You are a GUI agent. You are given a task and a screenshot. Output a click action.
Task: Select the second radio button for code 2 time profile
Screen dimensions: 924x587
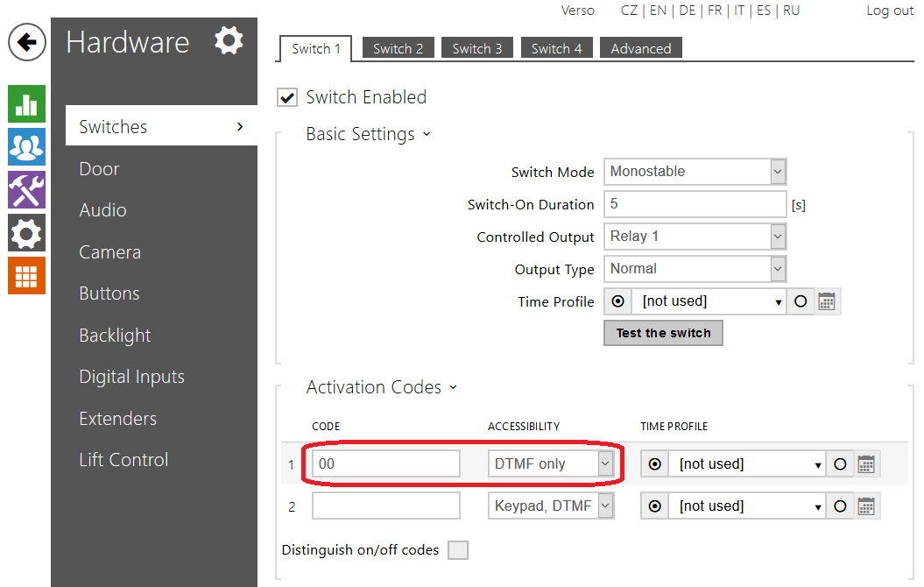[x=840, y=506]
